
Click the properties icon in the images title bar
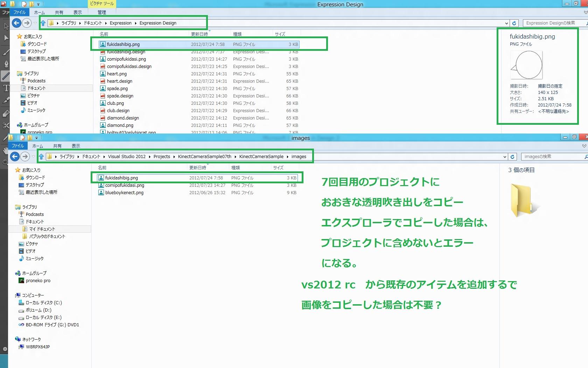22,138
